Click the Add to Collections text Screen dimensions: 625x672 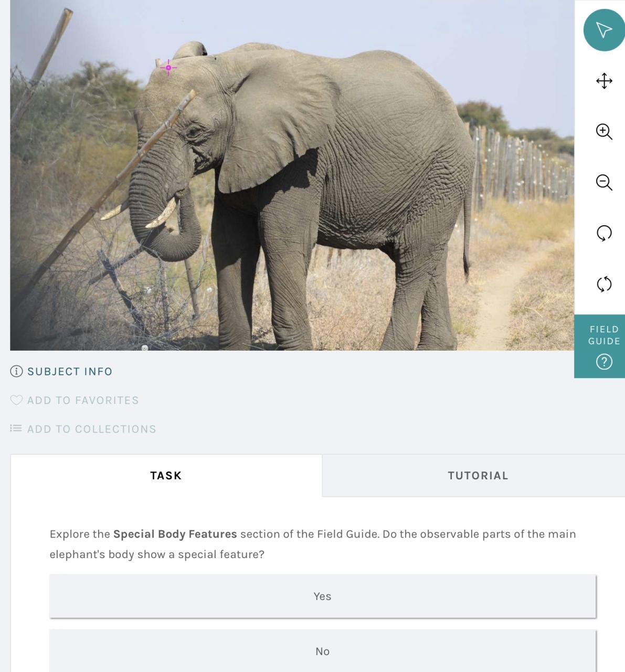[92, 429]
